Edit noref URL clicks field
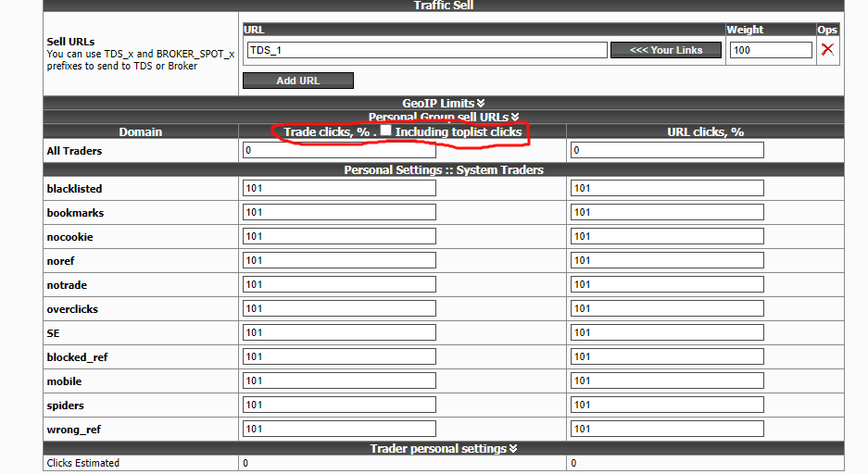 click(667, 260)
